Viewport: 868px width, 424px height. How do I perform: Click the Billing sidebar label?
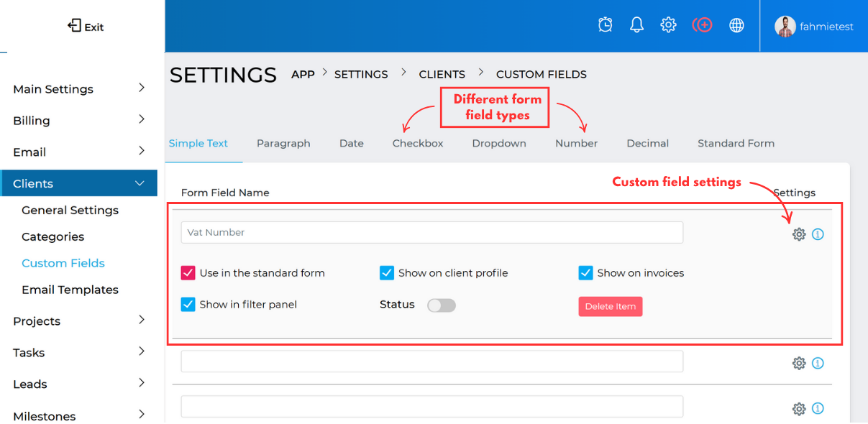click(x=32, y=121)
